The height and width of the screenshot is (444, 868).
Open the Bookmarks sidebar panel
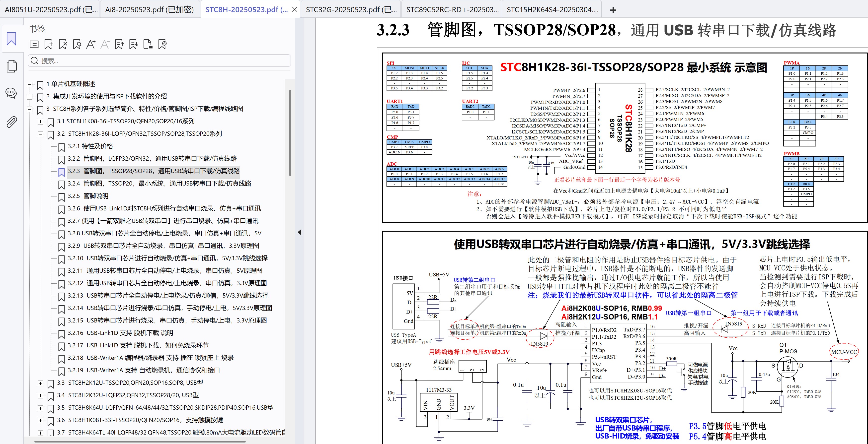[x=11, y=39]
